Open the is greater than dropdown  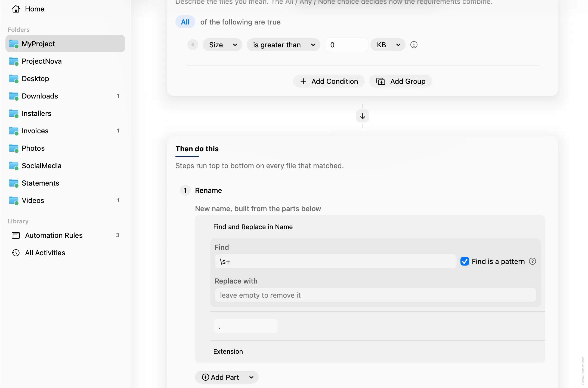pyautogui.click(x=283, y=45)
